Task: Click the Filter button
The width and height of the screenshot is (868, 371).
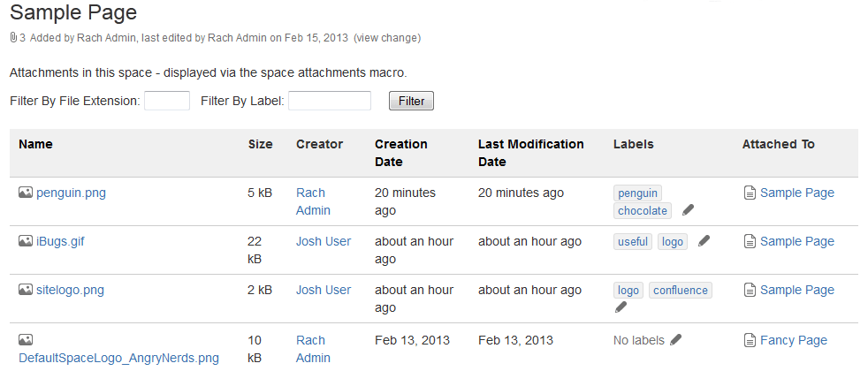Action: click(411, 102)
